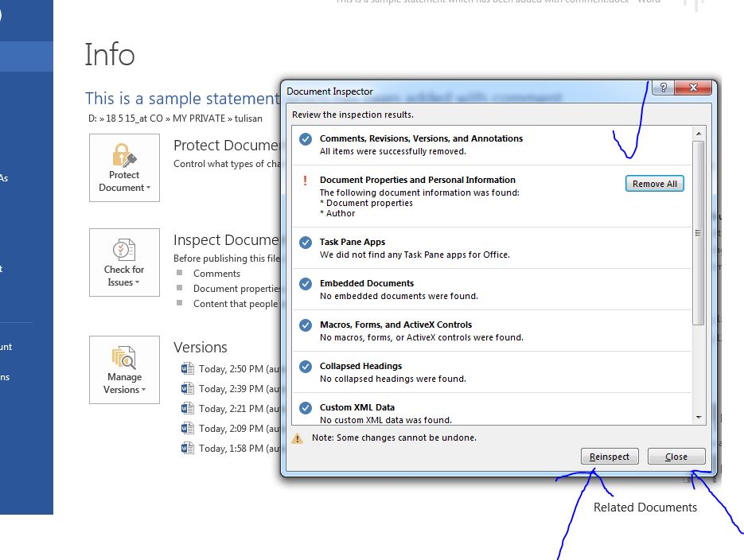This screenshot has height=560, width=744.
Task: Click the 'Related Documents' heading
Action: point(645,507)
